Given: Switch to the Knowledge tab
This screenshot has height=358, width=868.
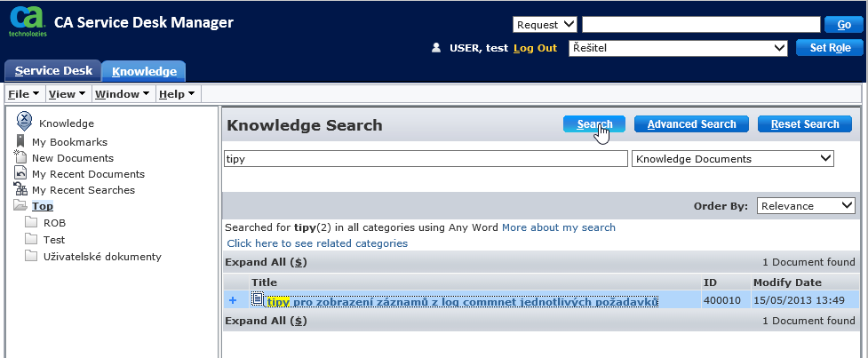Looking at the screenshot, I should tap(144, 71).
